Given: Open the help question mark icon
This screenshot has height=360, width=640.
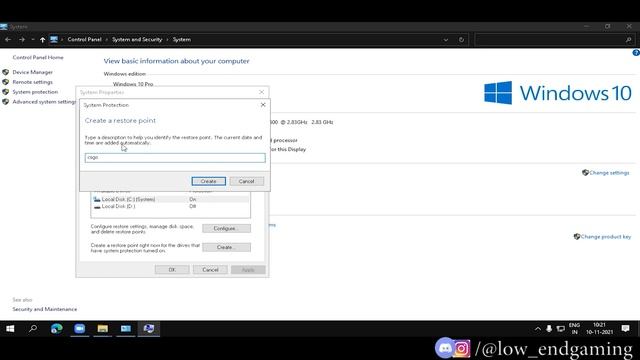Looking at the screenshot, I should 636,53.
